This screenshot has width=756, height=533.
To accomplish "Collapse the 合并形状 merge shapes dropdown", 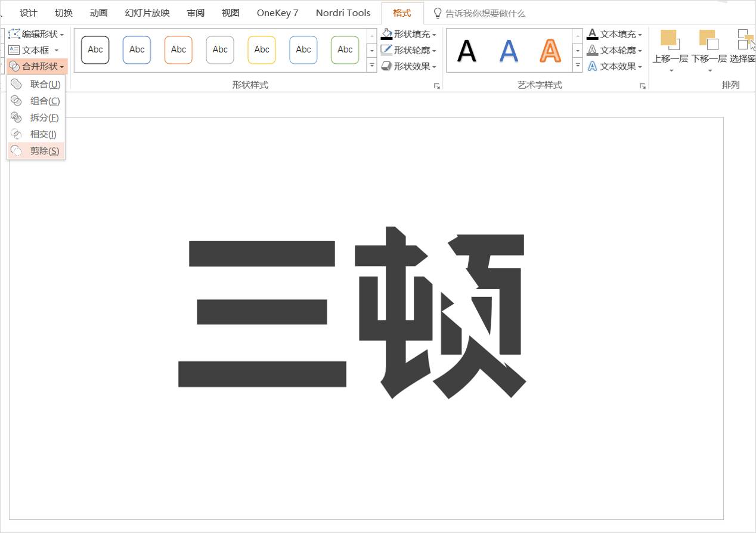I will [37, 67].
